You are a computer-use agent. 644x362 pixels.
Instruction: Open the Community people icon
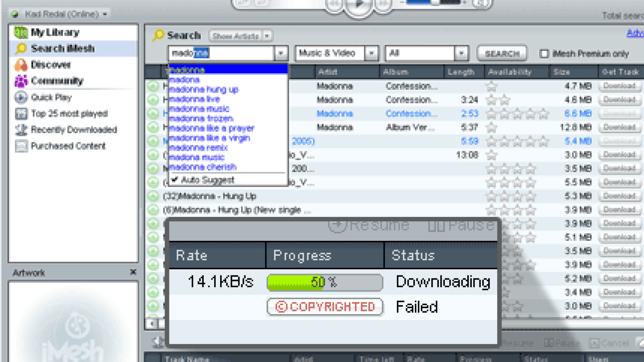pyautogui.click(x=21, y=81)
